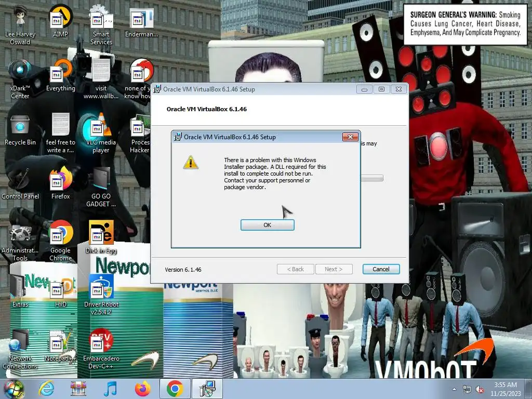Open Firefox from the taskbar
This screenshot has width=532, height=399.
pyautogui.click(x=142, y=389)
